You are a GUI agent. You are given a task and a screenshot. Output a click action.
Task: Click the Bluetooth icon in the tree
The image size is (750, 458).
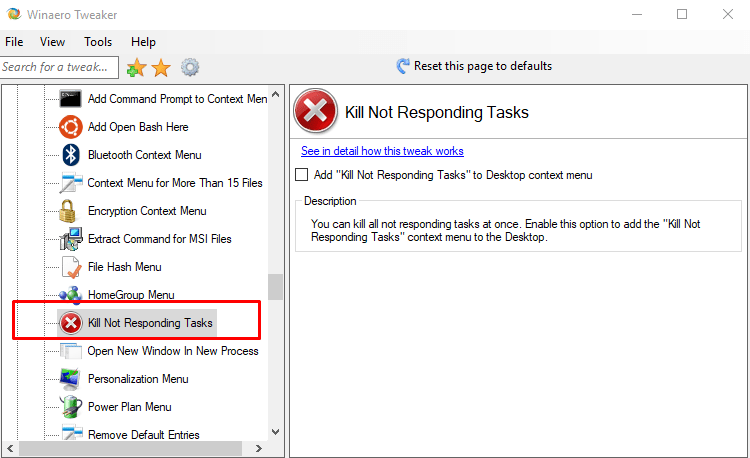pyautogui.click(x=71, y=155)
